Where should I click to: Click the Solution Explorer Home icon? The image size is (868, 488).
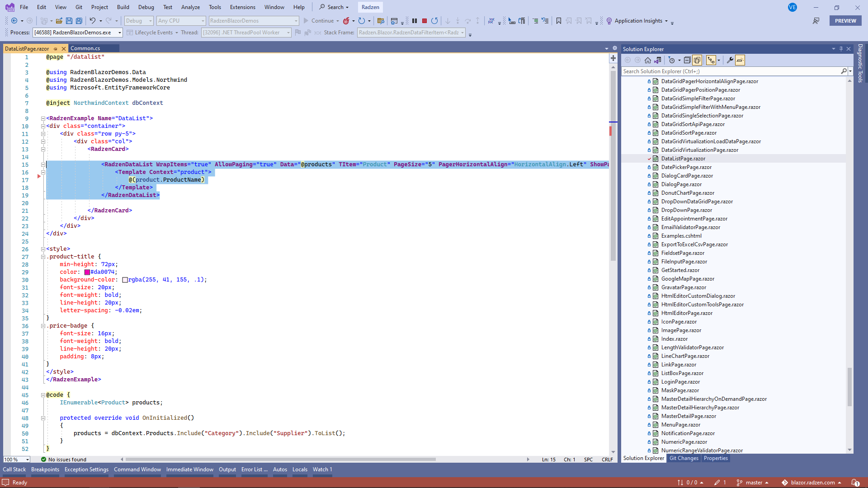tap(648, 60)
